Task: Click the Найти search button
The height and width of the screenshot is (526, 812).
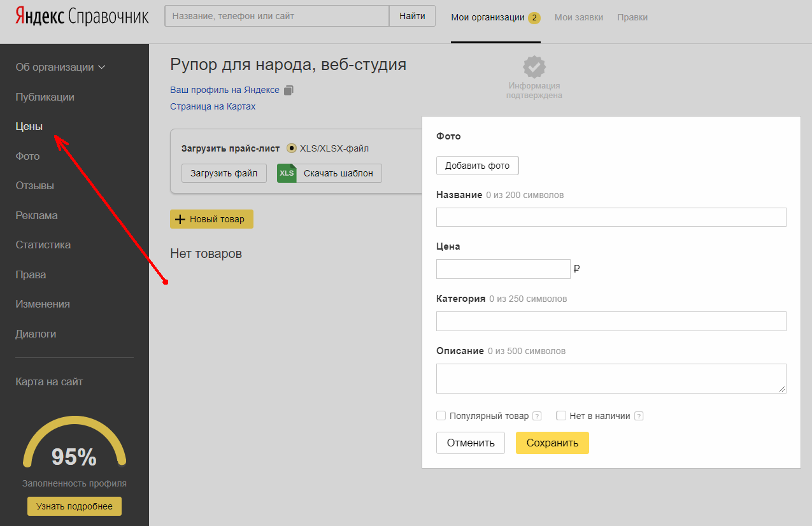Action: click(412, 16)
